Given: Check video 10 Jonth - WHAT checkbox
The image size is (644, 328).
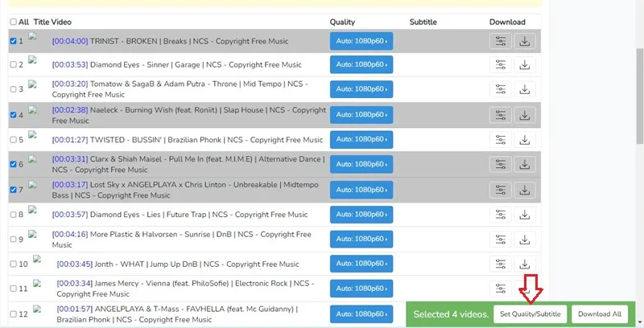Looking at the screenshot, I should point(13,264).
